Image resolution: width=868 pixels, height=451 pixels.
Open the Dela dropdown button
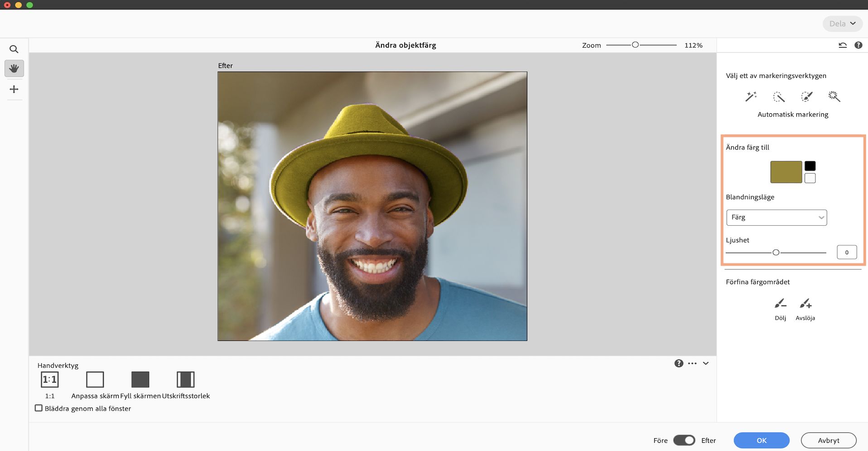[x=843, y=24]
